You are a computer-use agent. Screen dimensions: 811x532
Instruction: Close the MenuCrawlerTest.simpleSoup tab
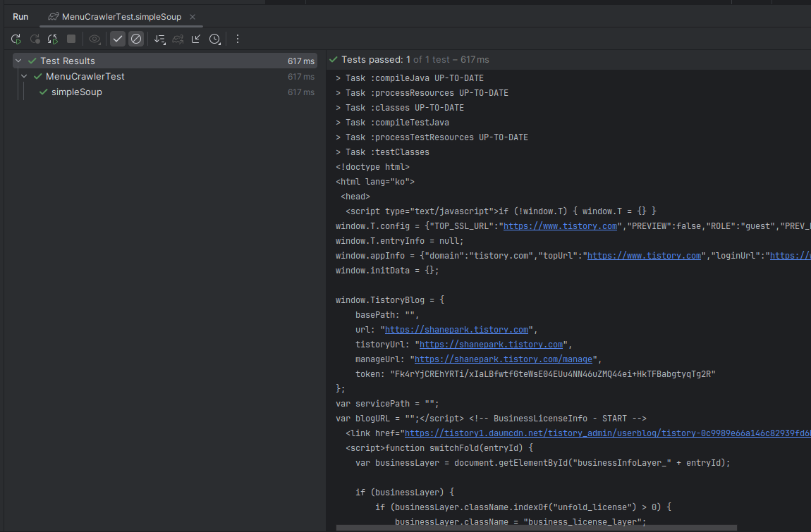pyautogui.click(x=193, y=16)
